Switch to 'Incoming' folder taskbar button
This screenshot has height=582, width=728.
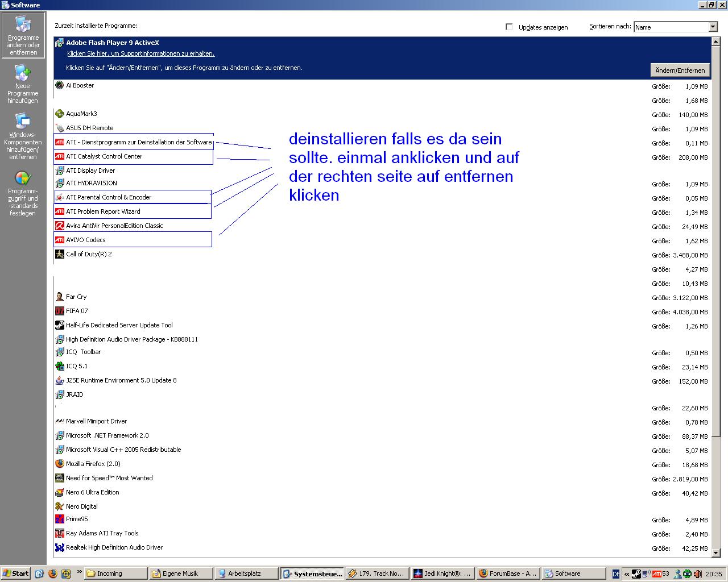click(115, 573)
